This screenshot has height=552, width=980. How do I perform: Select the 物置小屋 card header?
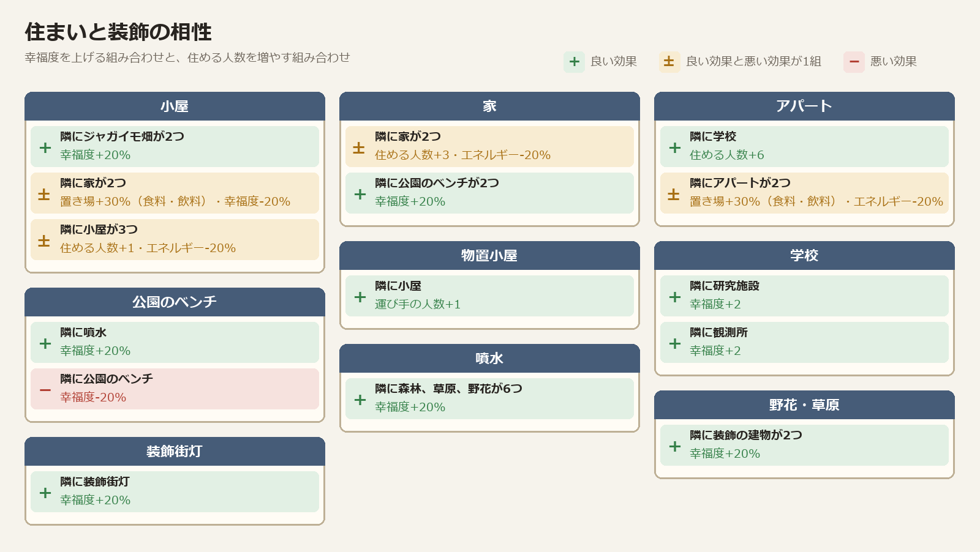489,256
